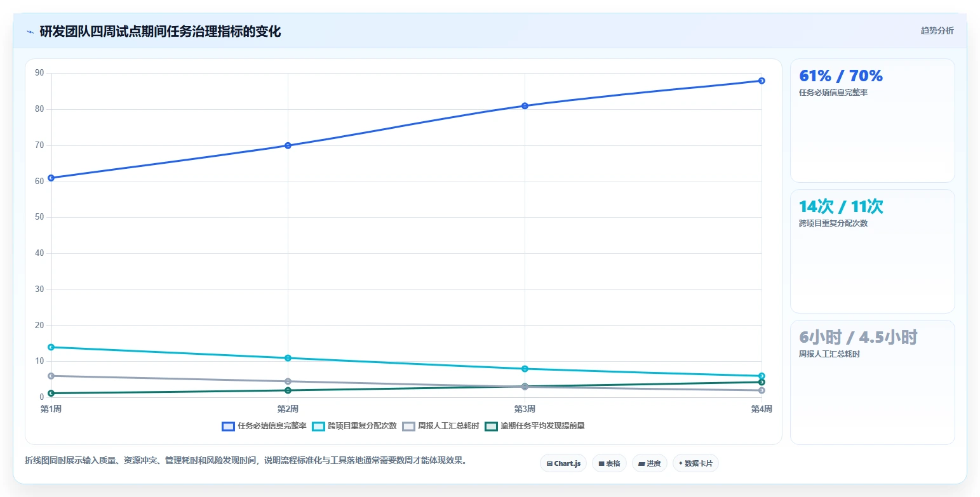Select the Chart.js tag

563,463
